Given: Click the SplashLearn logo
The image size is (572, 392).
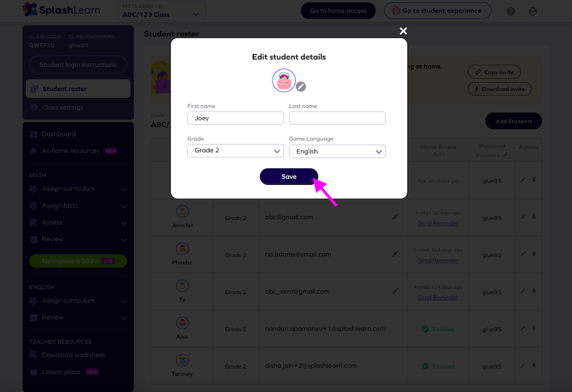Looking at the screenshot, I should (61, 10).
